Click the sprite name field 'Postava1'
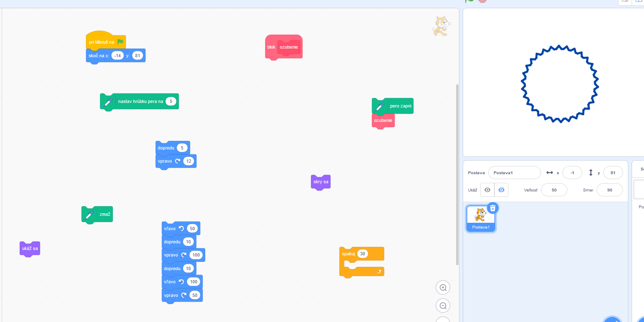Image resolution: width=644 pixels, height=322 pixels. (x=514, y=173)
